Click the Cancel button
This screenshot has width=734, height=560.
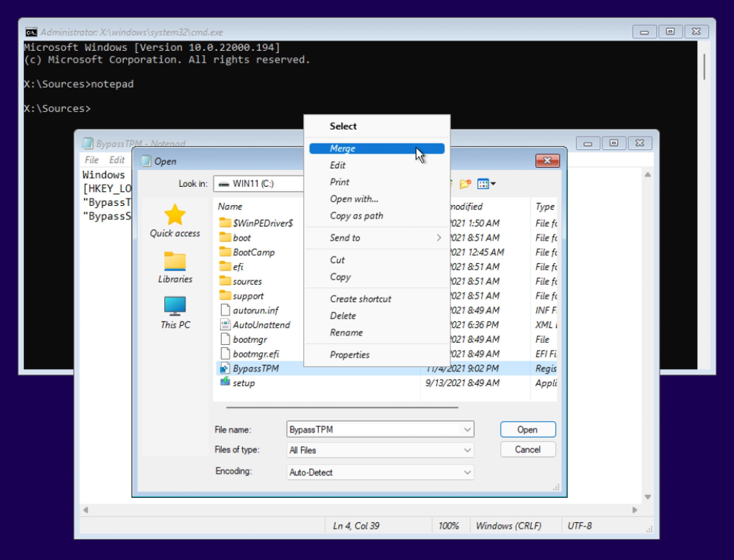pos(528,449)
